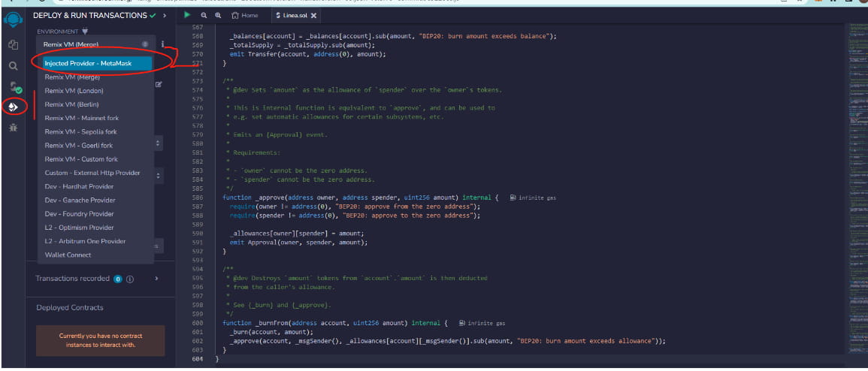The width and height of the screenshot is (868, 371).
Task: Click the Transactions recorded count badge
Action: [x=118, y=279]
